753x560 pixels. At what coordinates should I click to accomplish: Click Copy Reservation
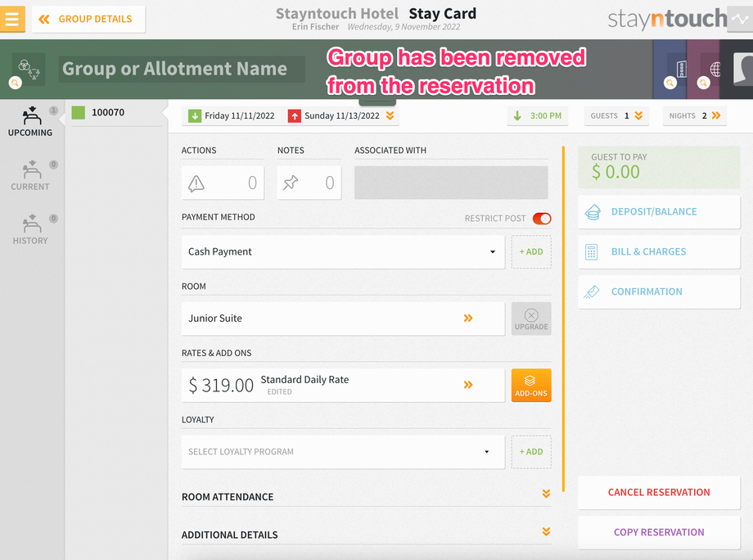tap(659, 532)
